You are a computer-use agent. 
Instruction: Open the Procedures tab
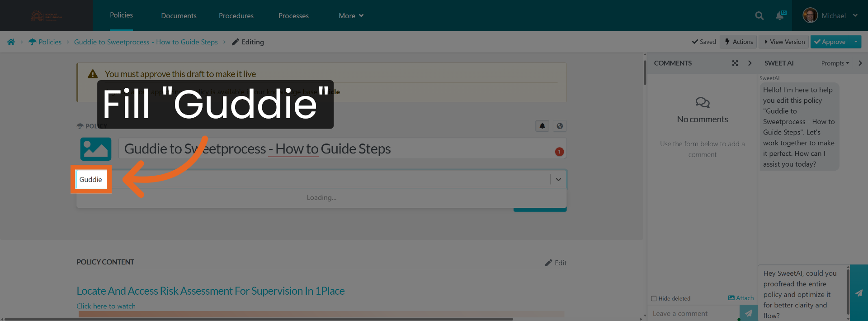point(236,16)
